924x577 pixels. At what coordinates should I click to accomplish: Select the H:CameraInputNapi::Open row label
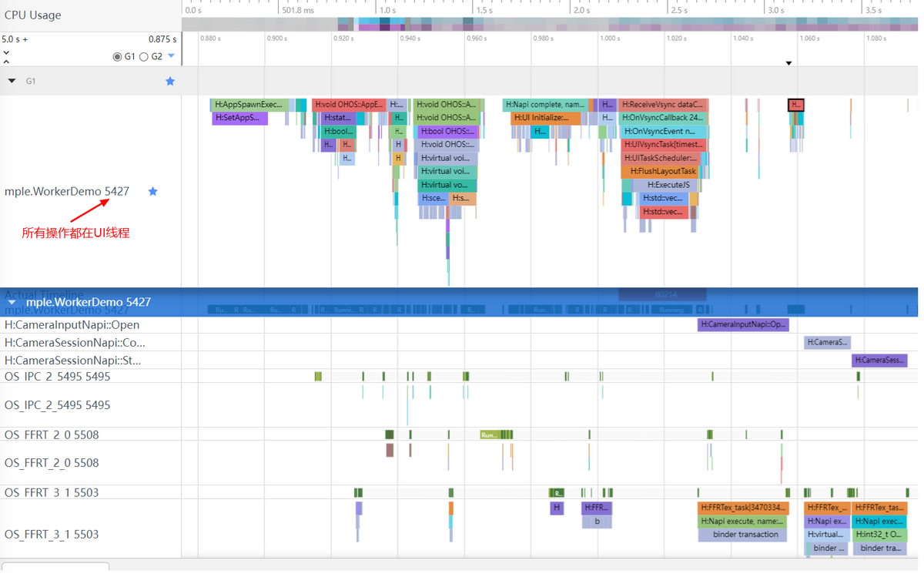[72, 325]
